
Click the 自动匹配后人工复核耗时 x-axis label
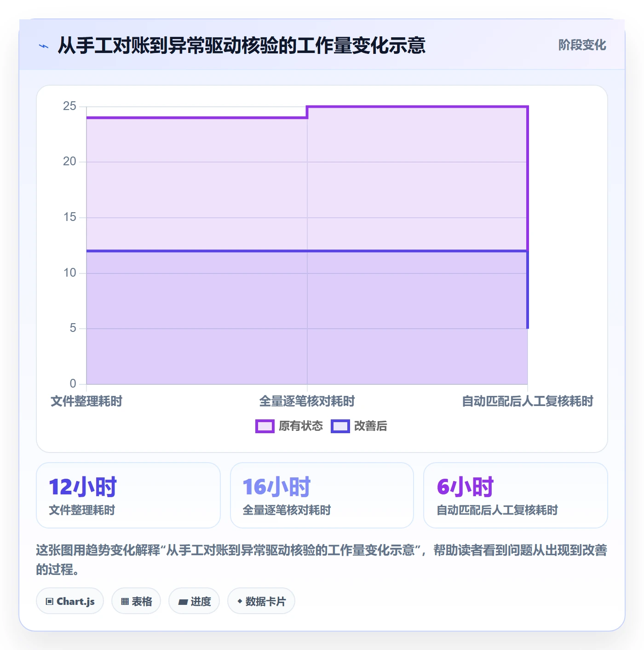[x=528, y=401]
